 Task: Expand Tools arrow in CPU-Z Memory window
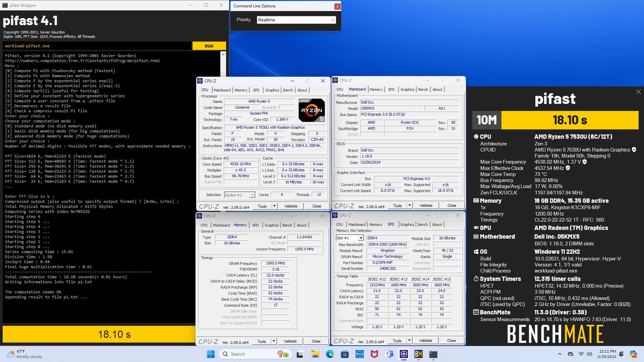click(x=274, y=341)
